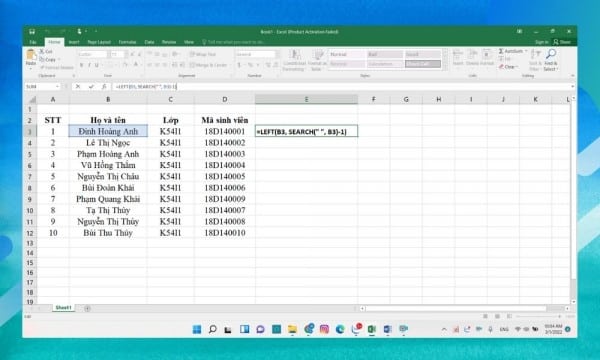Switch to the Review tab

169,42
